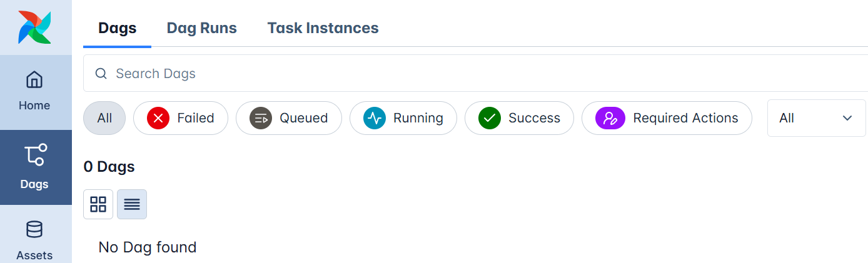The height and width of the screenshot is (263, 868).
Task: Open the Home sidebar icon
Action: tap(34, 80)
